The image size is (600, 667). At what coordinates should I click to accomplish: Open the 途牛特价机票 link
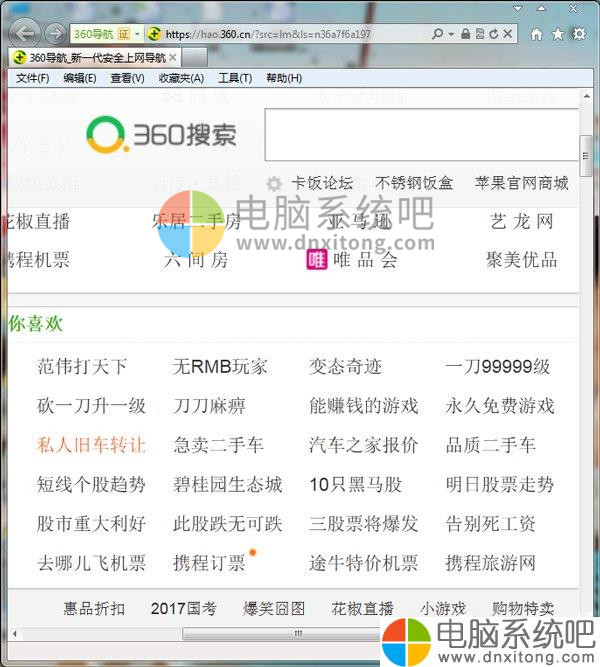pos(363,563)
